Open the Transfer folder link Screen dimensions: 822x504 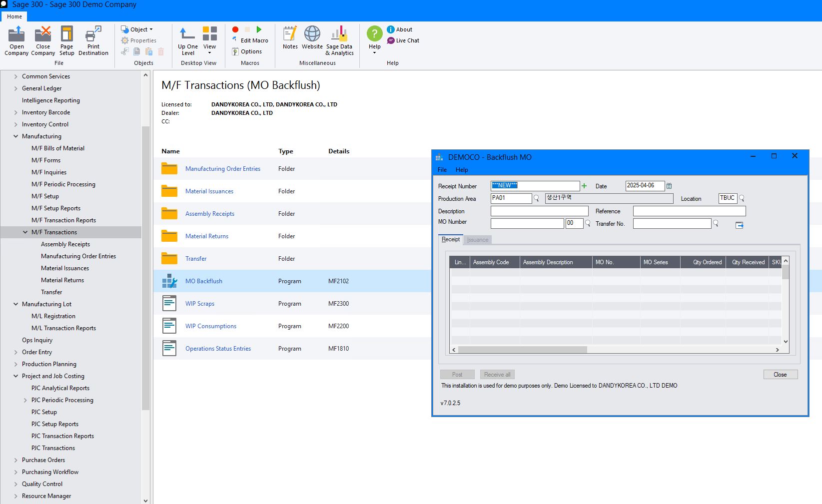click(x=196, y=259)
